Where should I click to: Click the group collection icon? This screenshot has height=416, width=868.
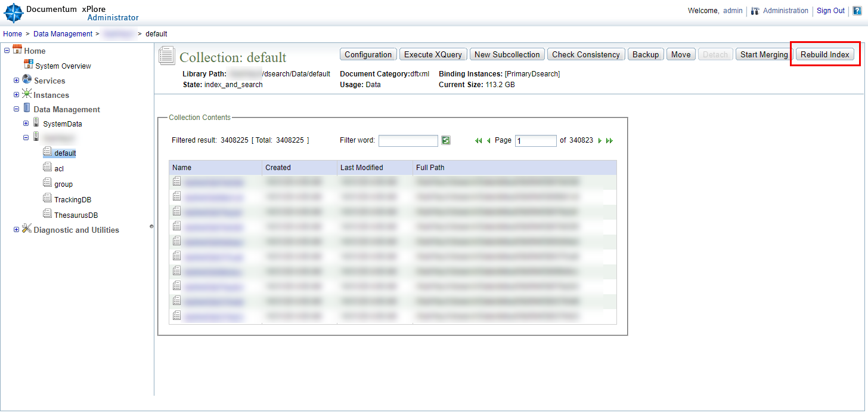48,183
